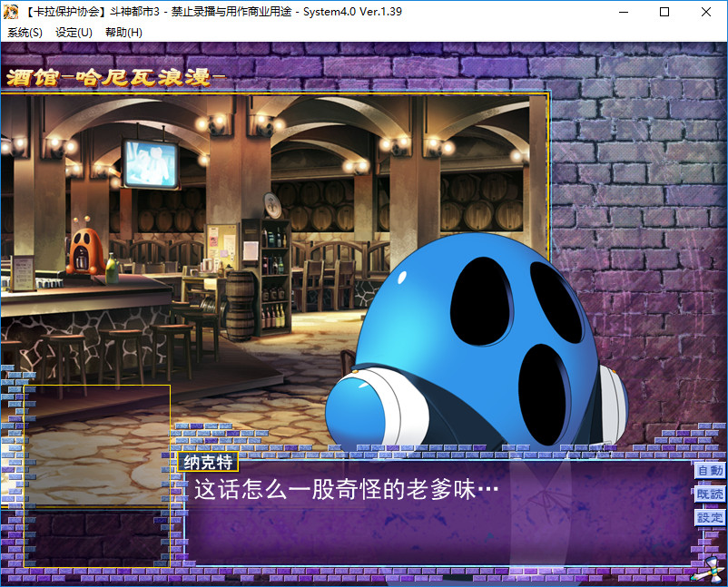Open the 設定 button beside dialogue
The width and height of the screenshot is (728, 587).
(x=710, y=517)
